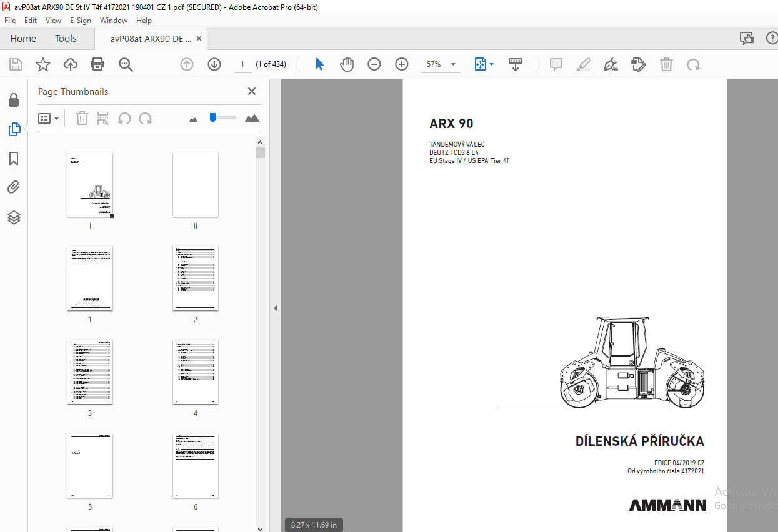Image resolution: width=778 pixels, height=532 pixels.
Task: Close the avP08at ARX90 document tab
Action: pyautogui.click(x=199, y=39)
